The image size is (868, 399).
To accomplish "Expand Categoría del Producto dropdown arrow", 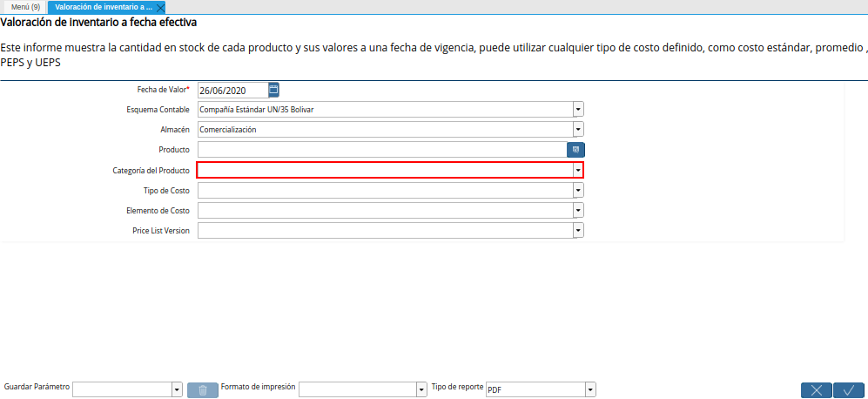I will [578, 171].
